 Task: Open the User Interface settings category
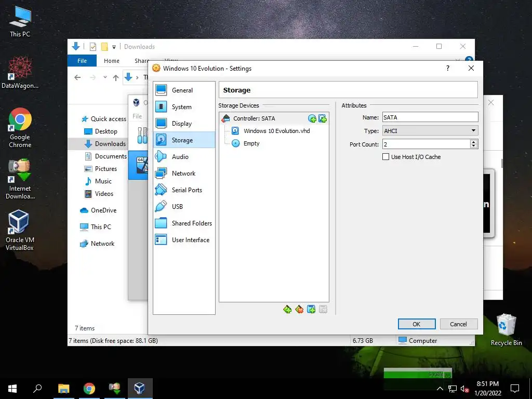pyautogui.click(x=184, y=240)
